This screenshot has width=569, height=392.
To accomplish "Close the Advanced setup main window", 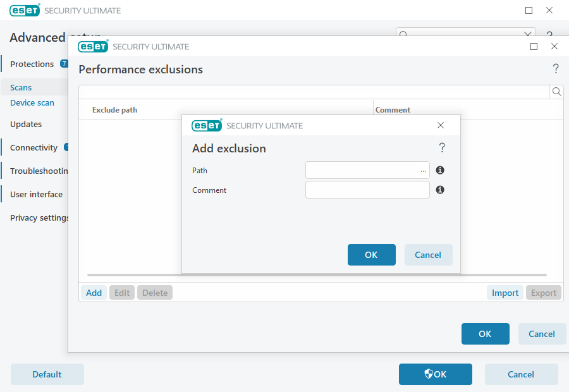I will coord(549,10).
